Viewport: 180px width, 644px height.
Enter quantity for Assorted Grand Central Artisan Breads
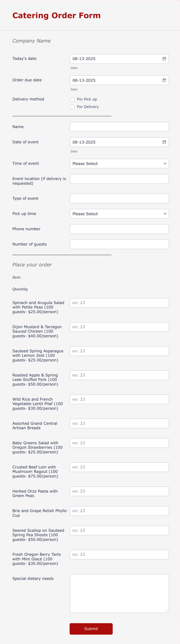[x=119, y=423]
